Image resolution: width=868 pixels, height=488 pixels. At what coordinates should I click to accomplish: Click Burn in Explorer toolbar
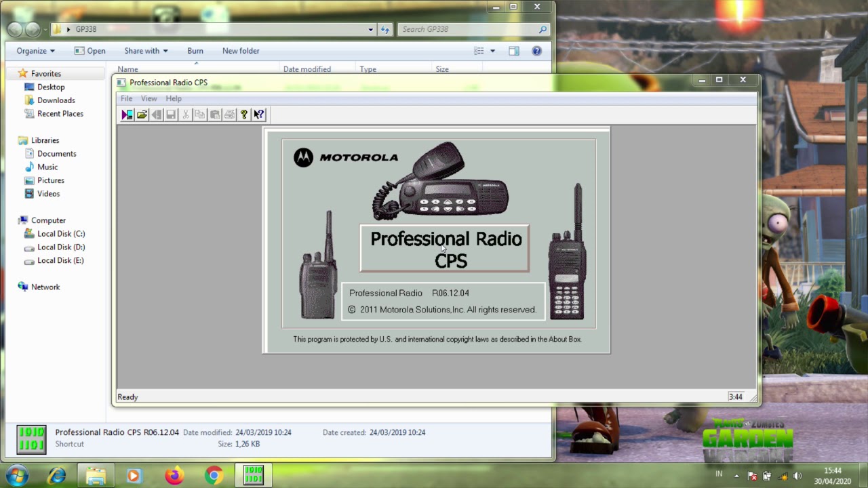pyautogui.click(x=195, y=51)
